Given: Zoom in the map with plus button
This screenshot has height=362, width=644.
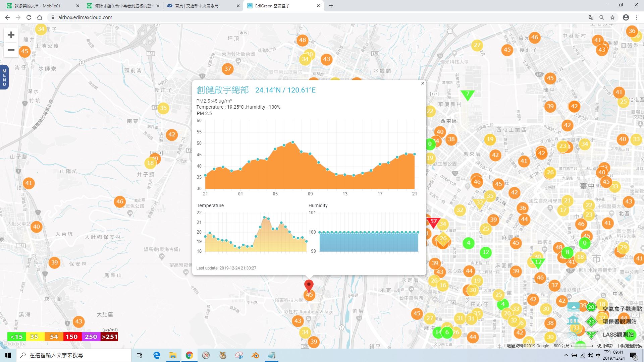Looking at the screenshot, I should [x=11, y=35].
